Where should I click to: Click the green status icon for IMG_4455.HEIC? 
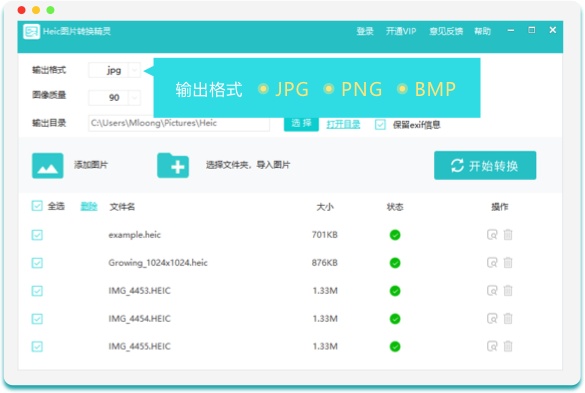395,347
